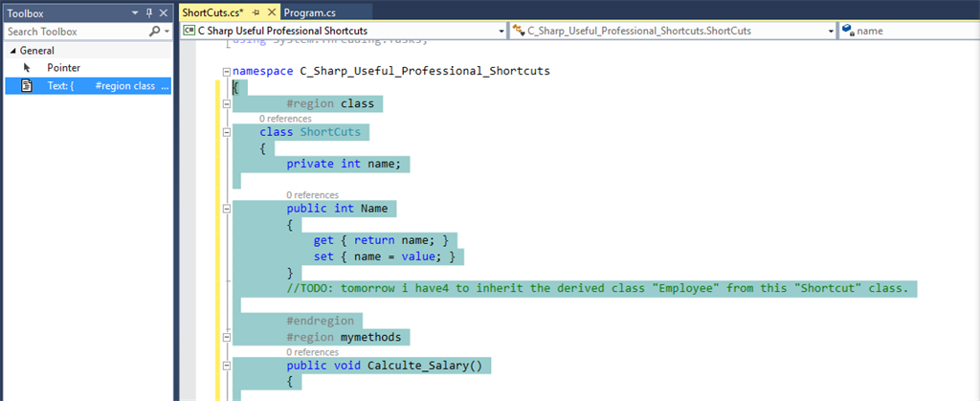980x401 pixels.
Task: Click the Toolbox search magnifier icon
Action: pyautogui.click(x=154, y=32)
